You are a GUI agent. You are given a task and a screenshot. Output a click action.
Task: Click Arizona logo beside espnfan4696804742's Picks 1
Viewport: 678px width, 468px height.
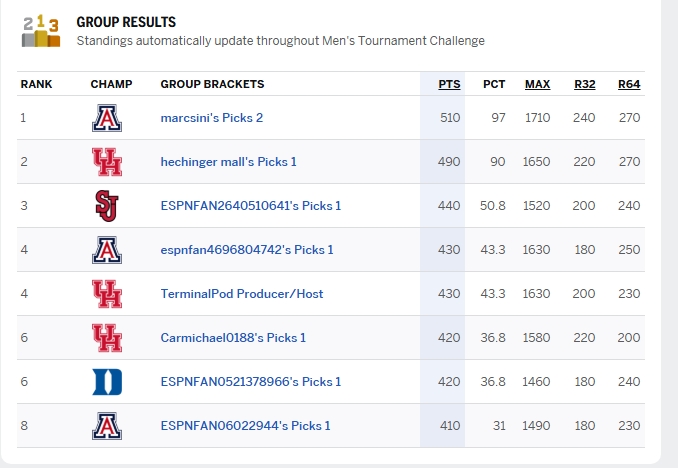tap(106, 250)
